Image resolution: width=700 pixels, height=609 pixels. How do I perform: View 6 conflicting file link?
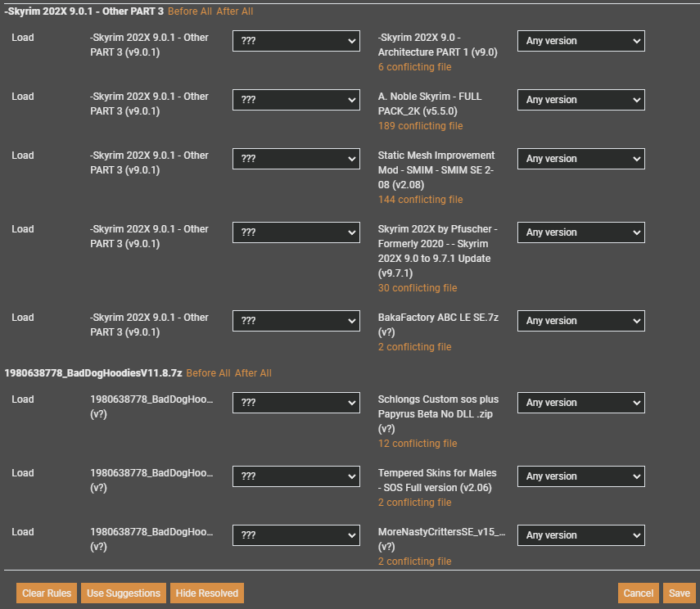coord(415,67)
